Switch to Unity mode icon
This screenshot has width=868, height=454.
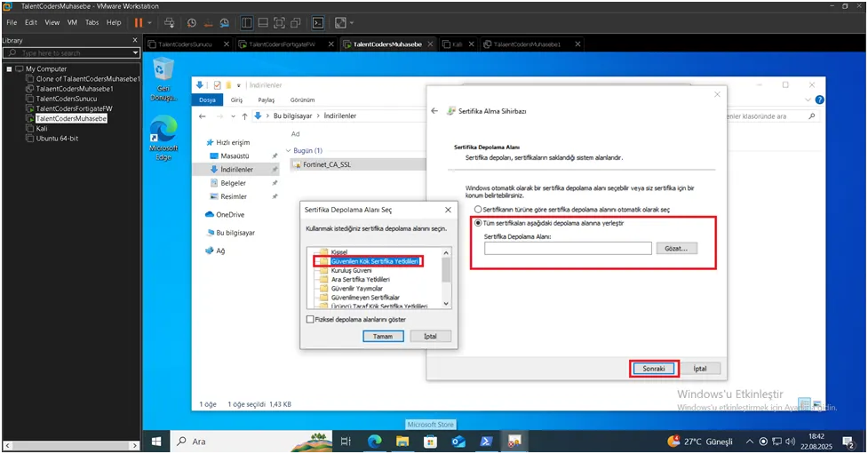click(x=296, y=23)
